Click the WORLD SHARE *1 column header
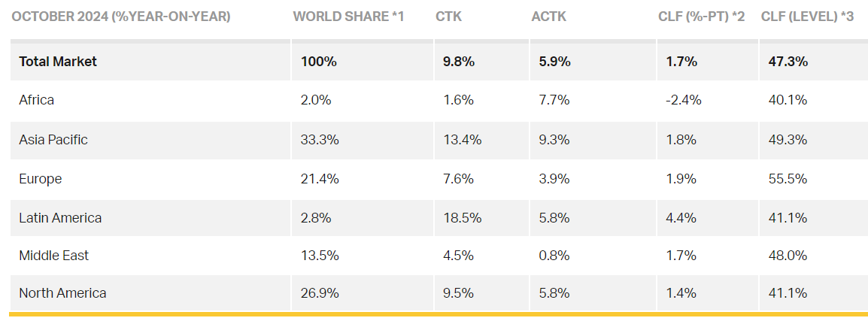Image resolution: width=868 pixels, height=321 pixels. pos(348,16)
